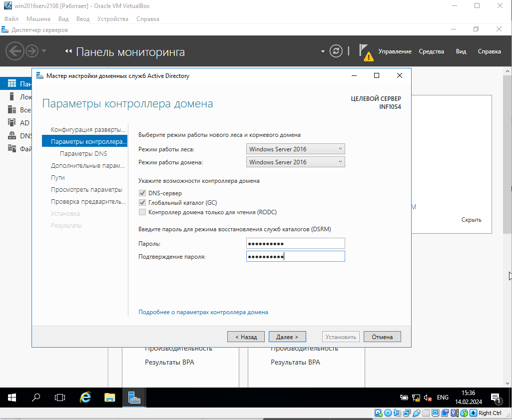The image size is (512, 420).
Task: Open the Режим работы домена dropdown
Action: click(x=296, y=162)
